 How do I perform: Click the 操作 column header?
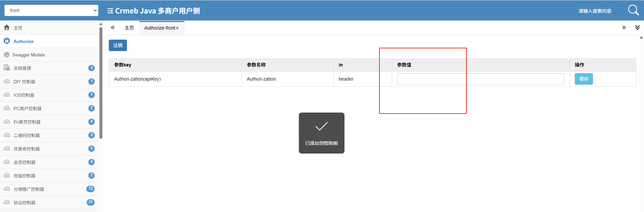pos(603,65)
